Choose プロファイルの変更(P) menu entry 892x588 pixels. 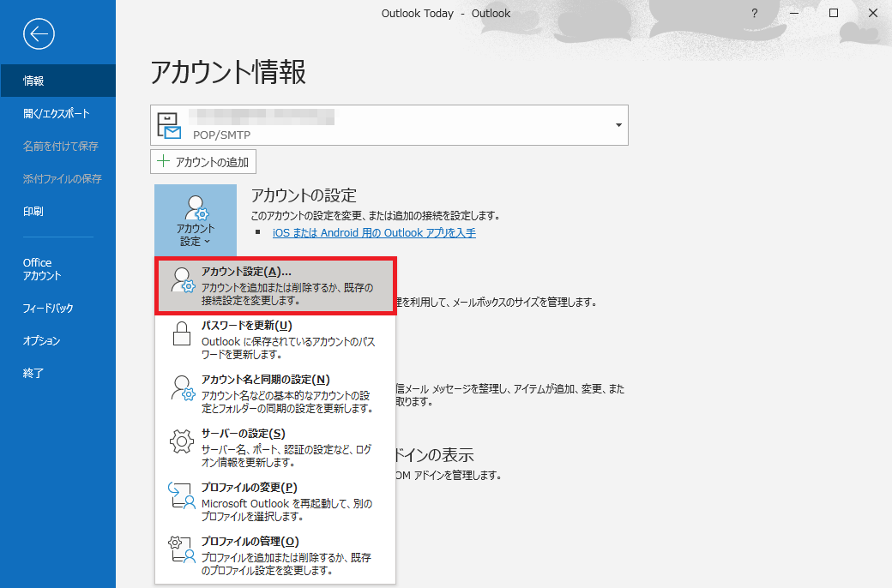[x=275, y=501]
